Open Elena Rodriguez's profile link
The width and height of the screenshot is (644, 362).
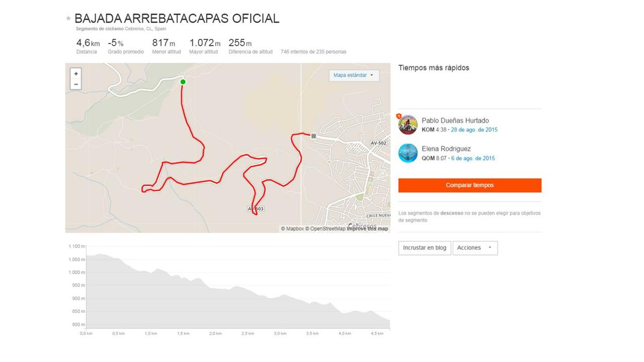[447, 149]
